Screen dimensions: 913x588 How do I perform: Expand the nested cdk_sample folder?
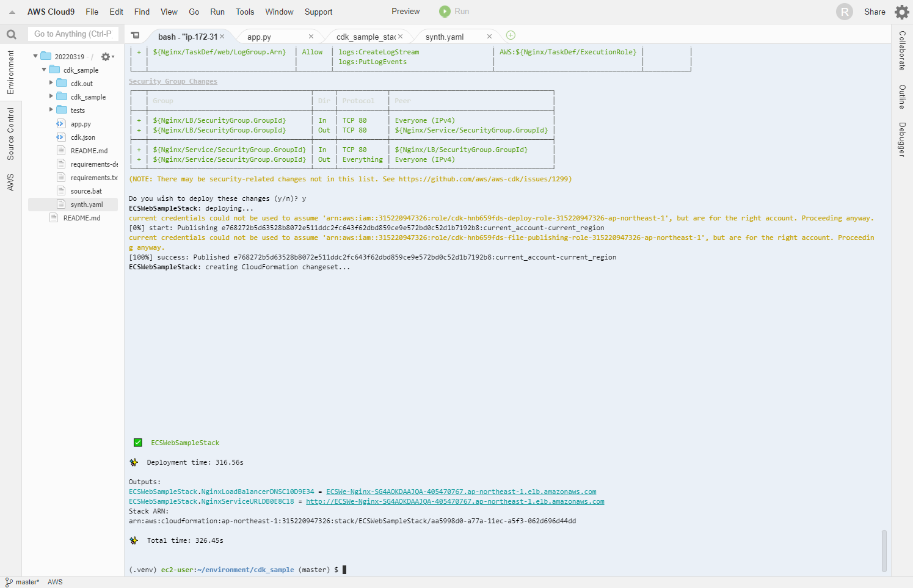point(51,96)
